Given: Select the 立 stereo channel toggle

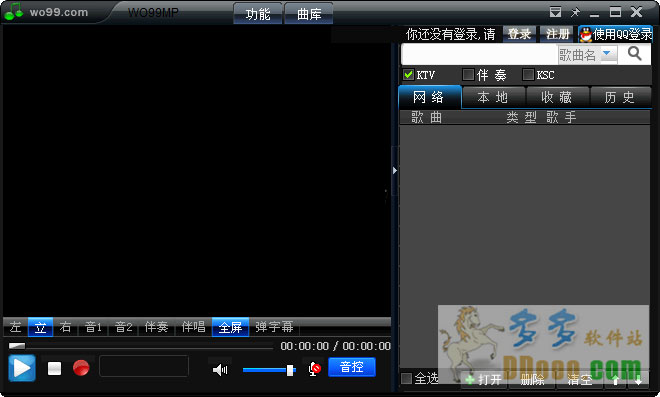Looking at the screenshot, I should tap(40, 327).
